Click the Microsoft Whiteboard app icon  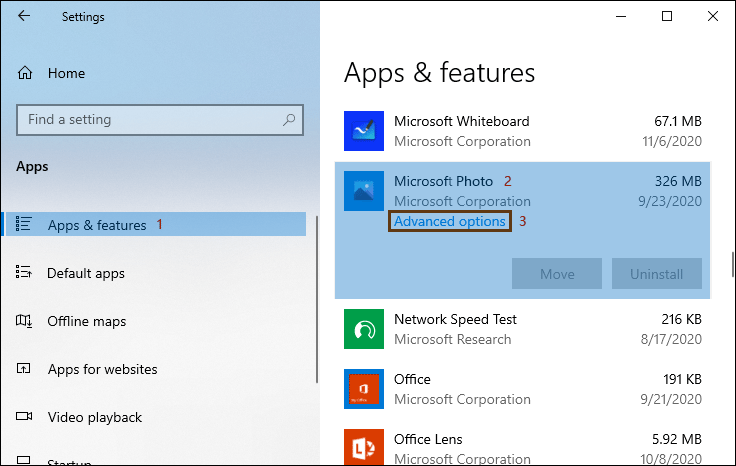(364, 131)
